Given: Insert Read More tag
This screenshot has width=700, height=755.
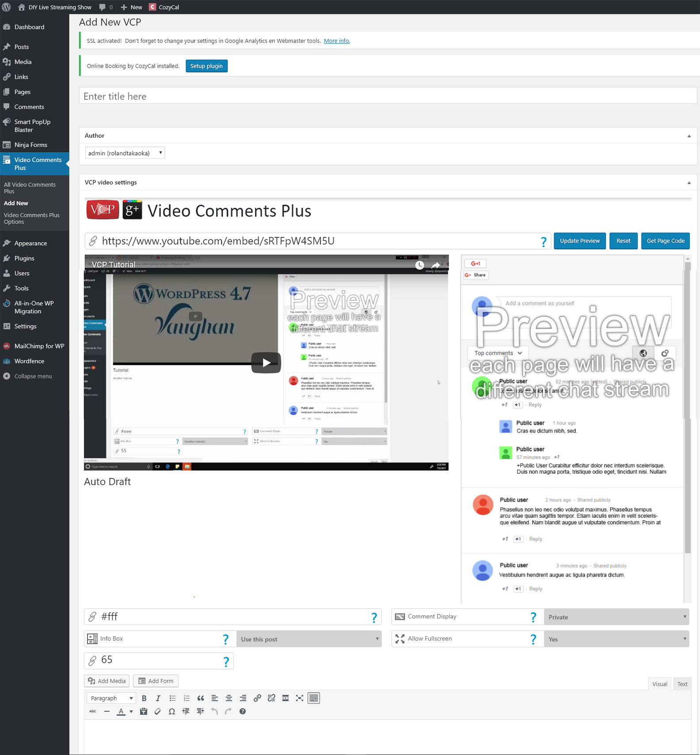Looking at the screenshot, I should (x=285, y=698).
